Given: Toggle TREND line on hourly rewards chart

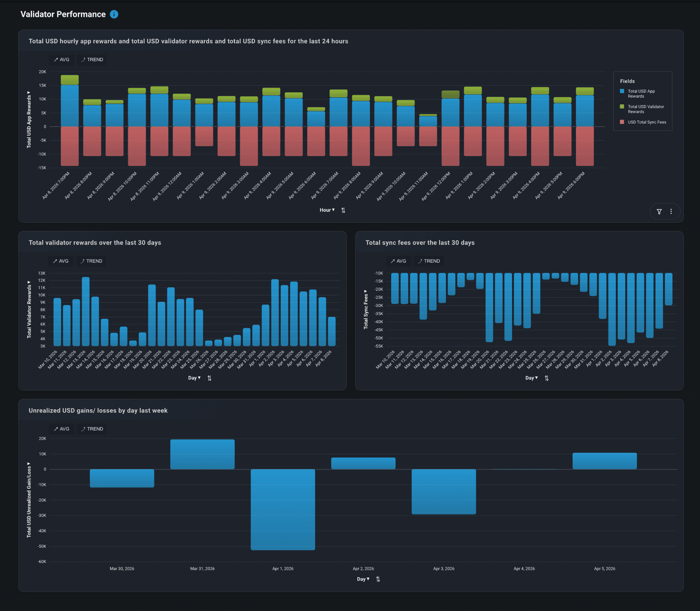Looking at the screenshot, I should click(92, 59).
